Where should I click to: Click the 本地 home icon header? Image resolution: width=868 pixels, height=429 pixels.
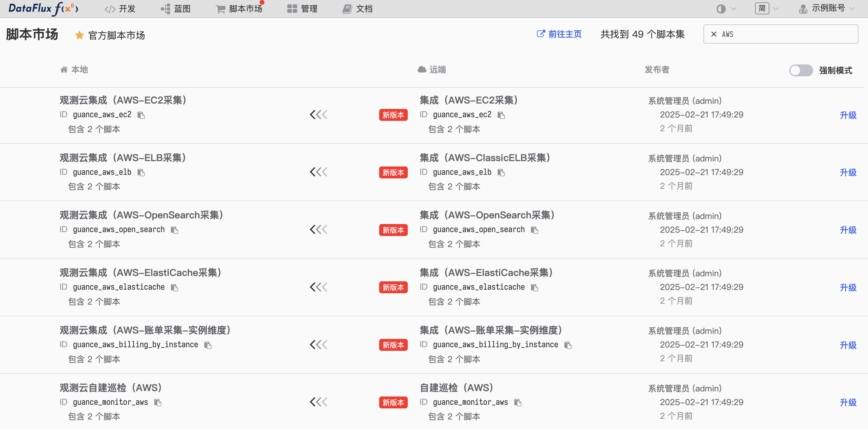[74, 70]
